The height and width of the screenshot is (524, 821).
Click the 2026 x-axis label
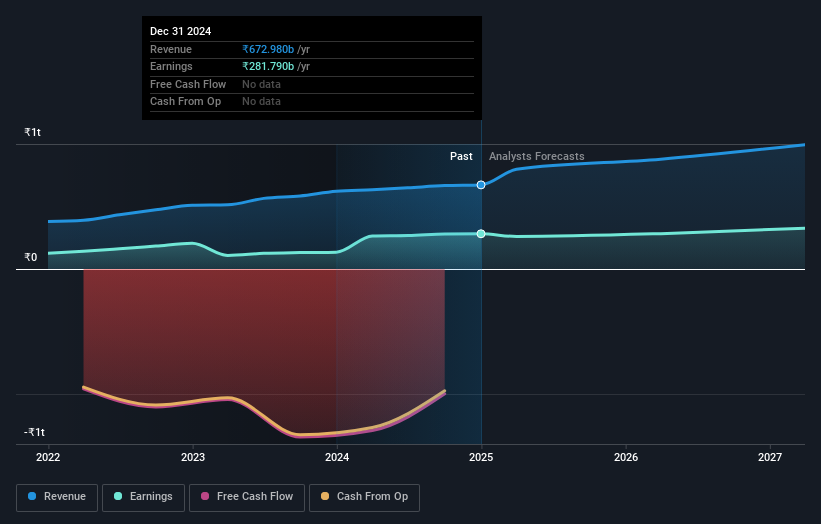626,457
